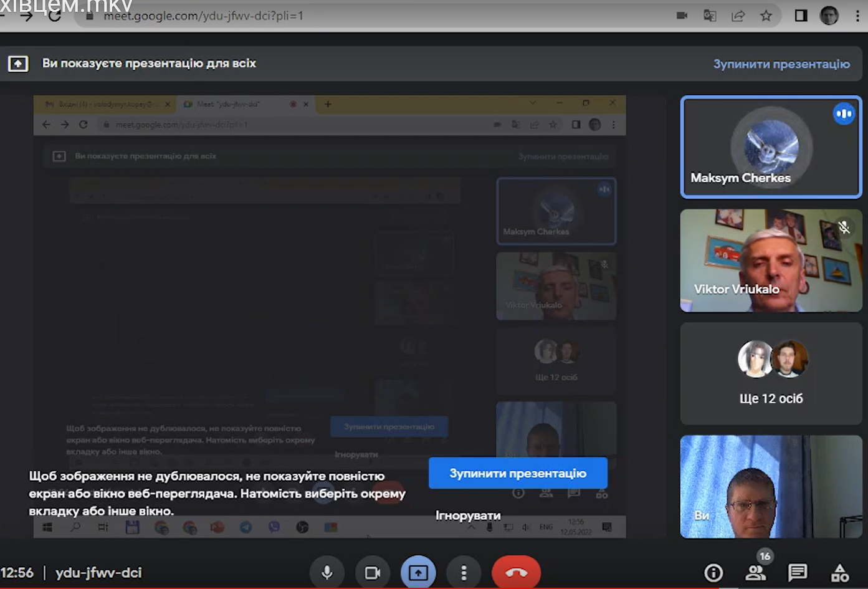The width and height of the screenshot is (868, 589).
Task: Click the blue Зупинити презентацію button
Action: tap(518, 473)
